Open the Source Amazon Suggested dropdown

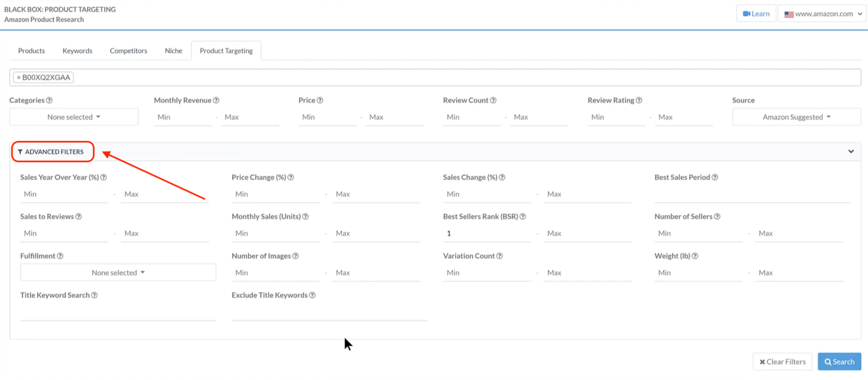pos(796,117)
